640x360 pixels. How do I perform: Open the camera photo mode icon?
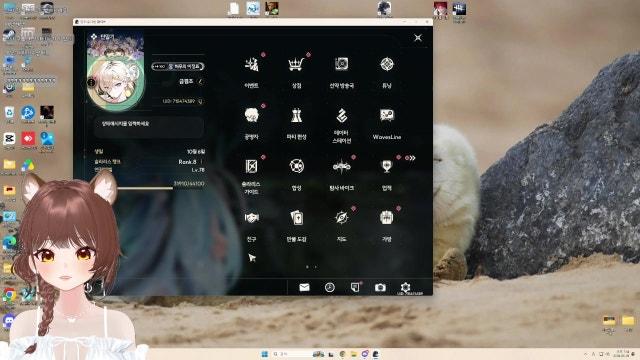point(380,287)
